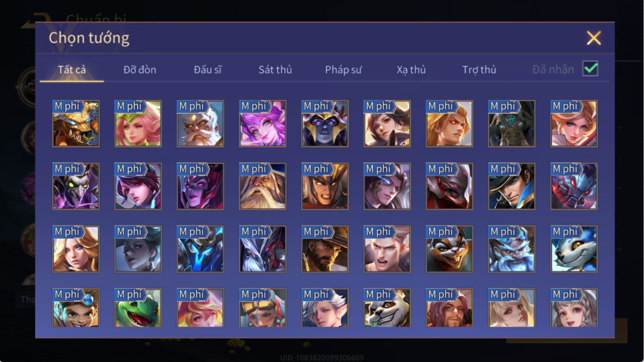Select the blue-white wolf hero portrait
644x362 pixels.
[574, 249]
